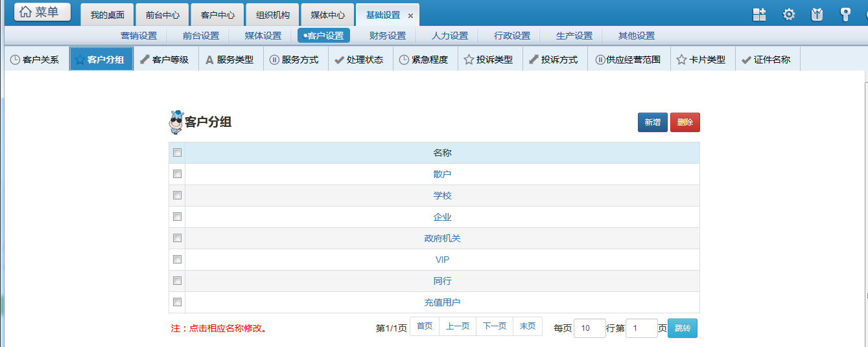
Task: Open the 财务设置 submenu
Action: (x=388, y=36)
